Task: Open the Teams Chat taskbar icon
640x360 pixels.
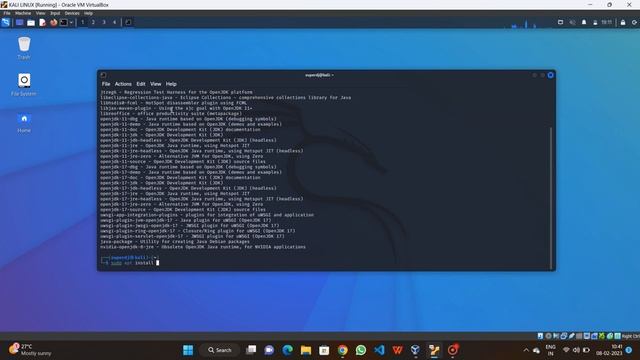Action: 269,350
